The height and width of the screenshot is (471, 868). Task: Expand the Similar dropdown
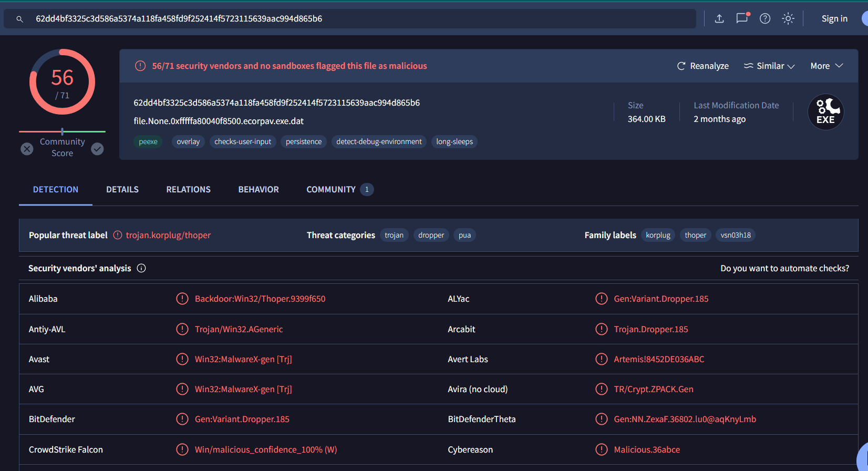click(769, 66)
